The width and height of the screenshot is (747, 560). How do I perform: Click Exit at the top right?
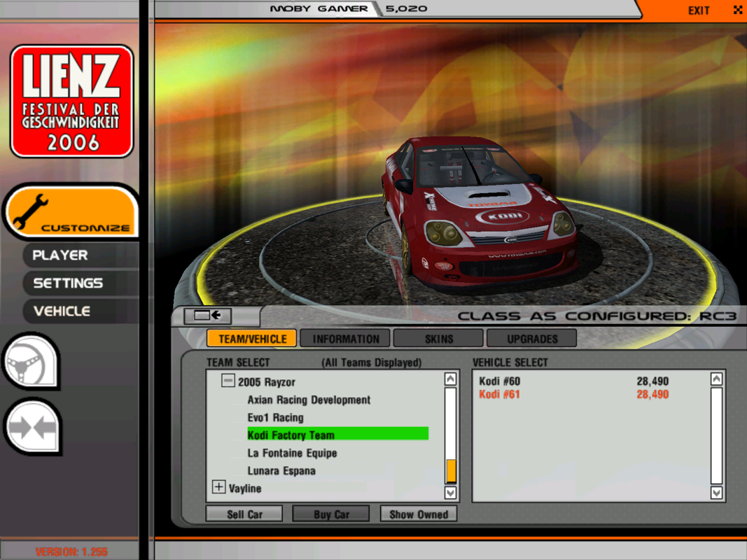pos(698,10)
